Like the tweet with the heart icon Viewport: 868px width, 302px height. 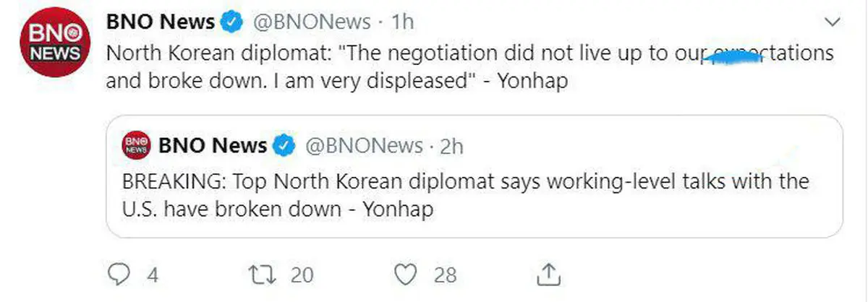pos(409,275)
